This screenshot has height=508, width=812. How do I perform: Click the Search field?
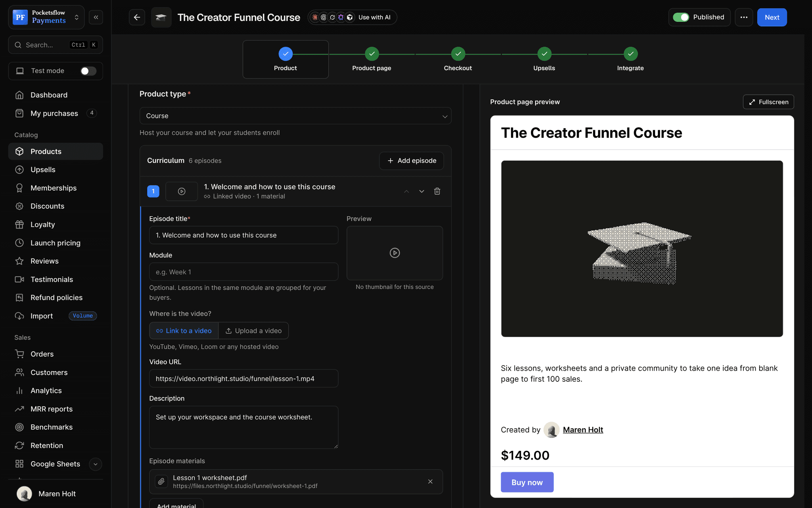(x=56, y=45)
